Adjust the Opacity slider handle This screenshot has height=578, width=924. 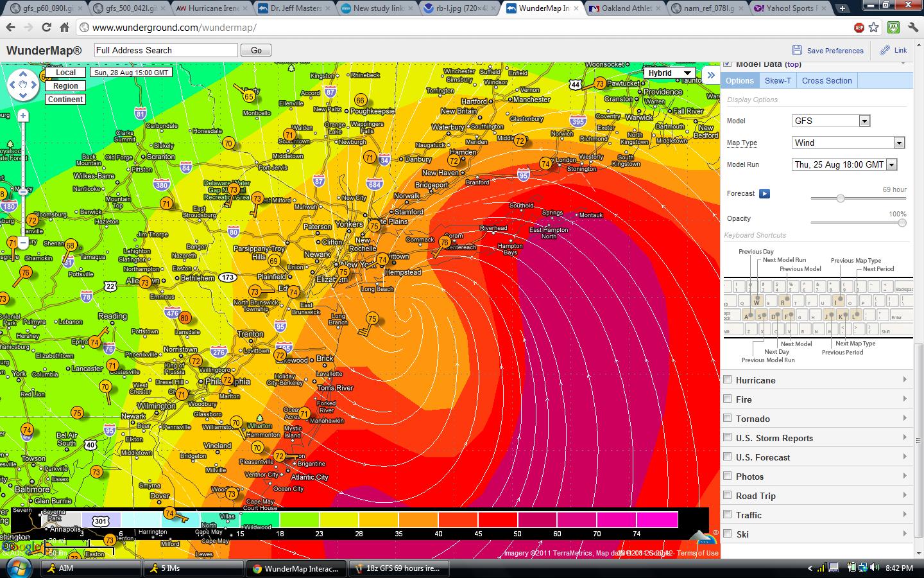click(902, 223)
